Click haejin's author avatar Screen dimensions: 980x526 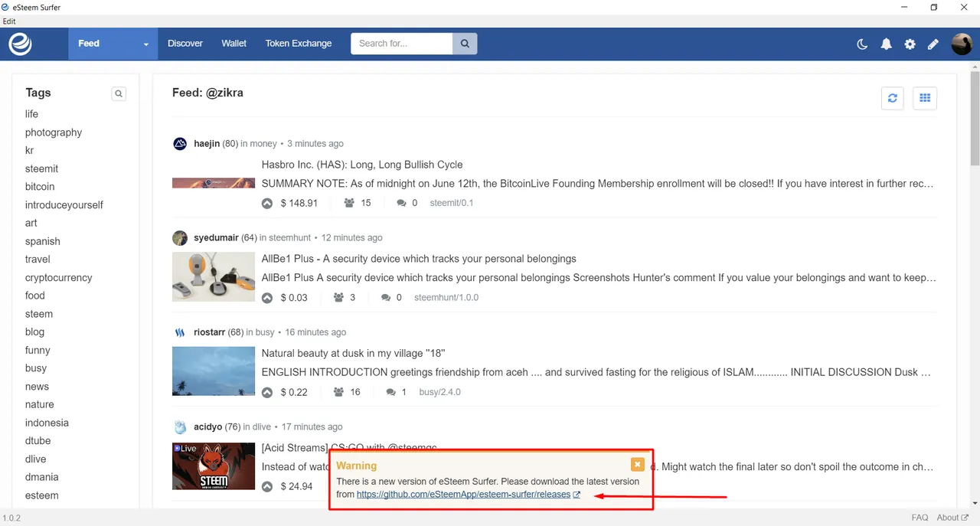(x=180, y=143)
